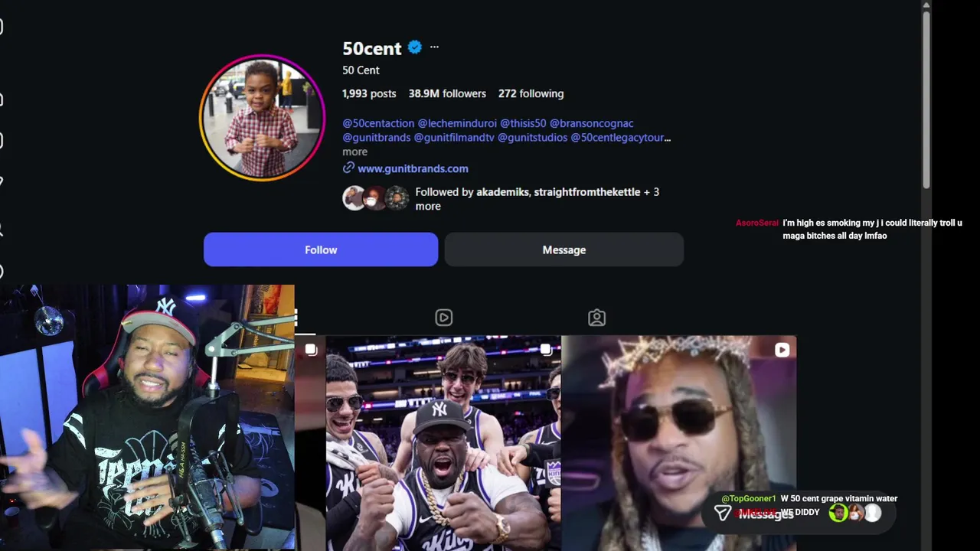This screenshot has width=980, height=551.
Task: Open 50cent's profile picture story
Action: [263, 117]
